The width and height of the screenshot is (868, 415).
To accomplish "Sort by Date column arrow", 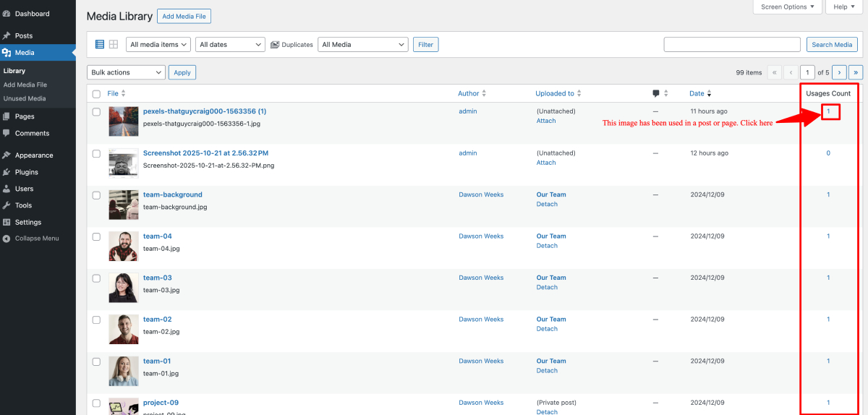I will 709,93.
